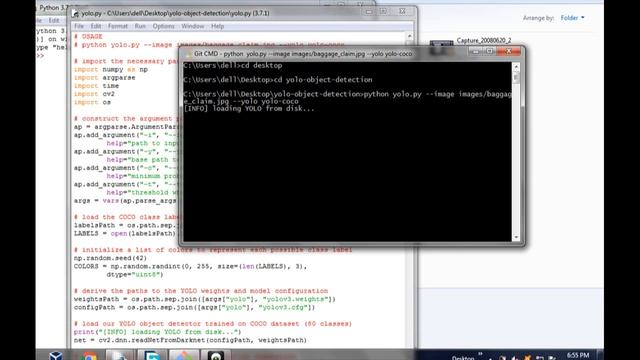Click '# initialize a list of colors' comment
The image size is (640, 360).
(x=213, y=250)
